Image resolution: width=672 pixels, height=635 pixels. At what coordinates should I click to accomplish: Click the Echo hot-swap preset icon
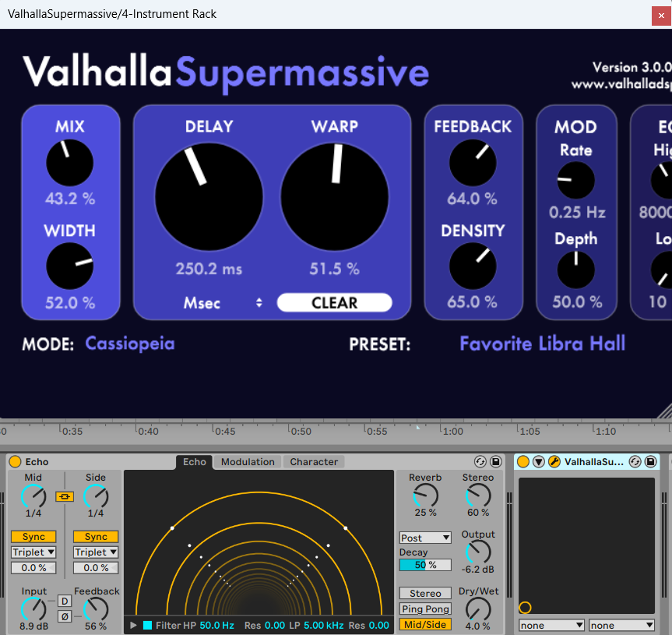(480, 461)
